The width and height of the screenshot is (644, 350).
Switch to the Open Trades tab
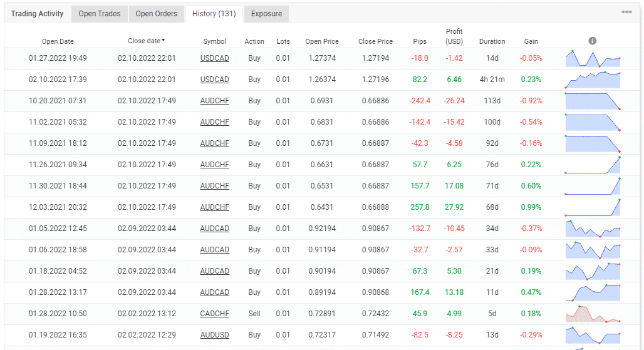(x=100, y=14)
